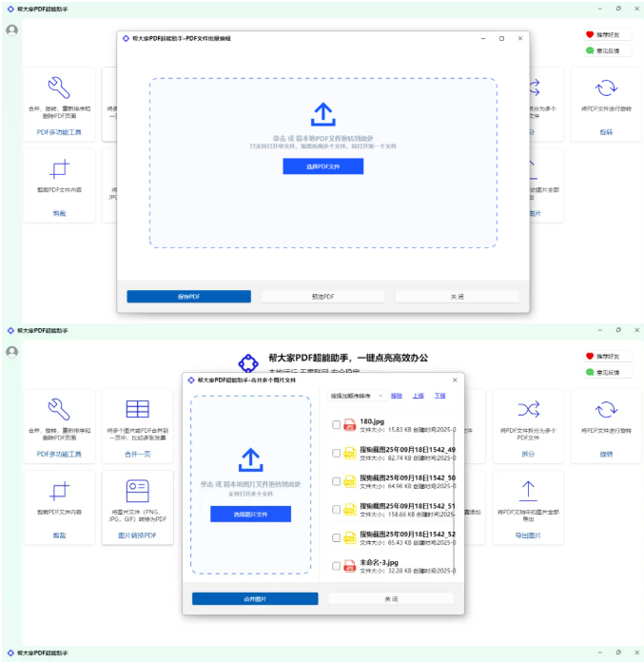The image size is (644, 662).
Task: Select the 未命名-3.jpg checkbox
Action: (336, 566)
